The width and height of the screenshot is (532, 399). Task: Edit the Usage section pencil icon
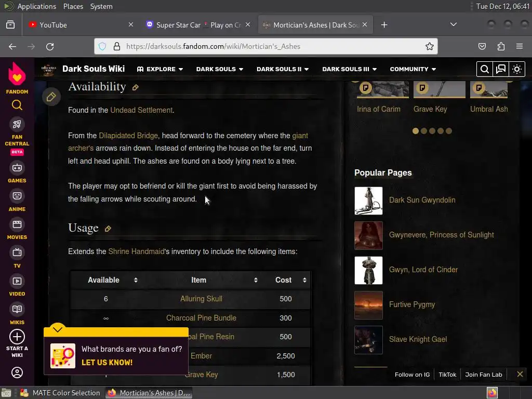(108, 229)
